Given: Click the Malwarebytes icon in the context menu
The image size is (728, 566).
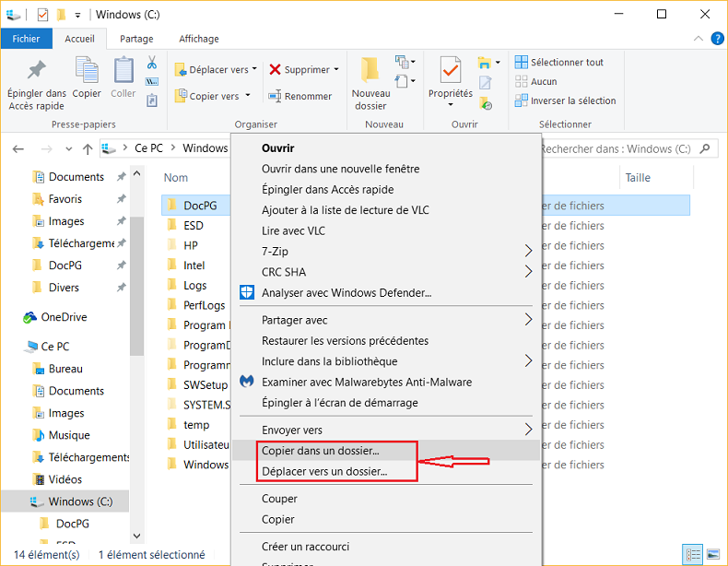Looking at the screenshot, I should [x=247, y=382].
